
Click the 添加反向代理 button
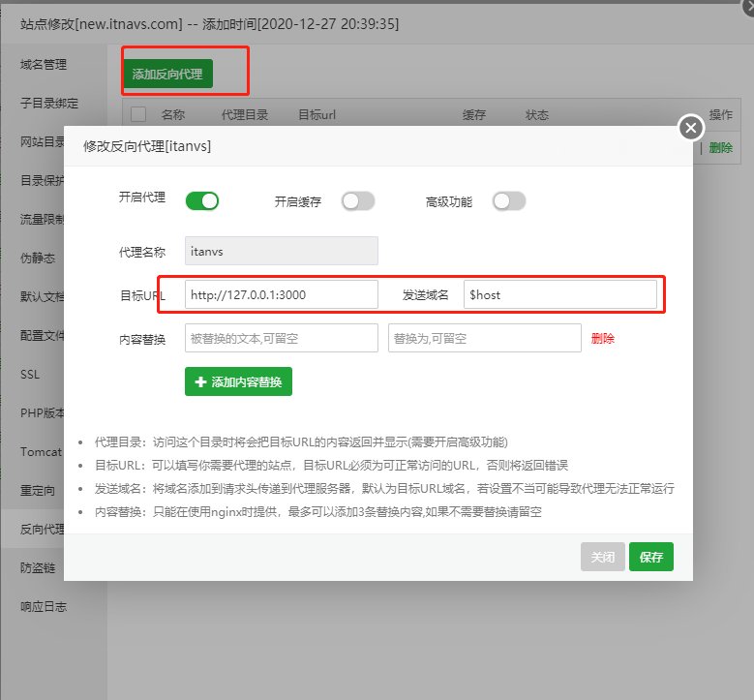pyautogui.click(x=167, y=74)
